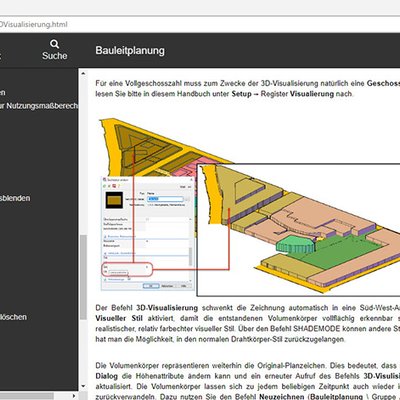Screen dimensions: 400x400
Task: Click the bold word 'Setup' in text
Action: pos(241,94)
